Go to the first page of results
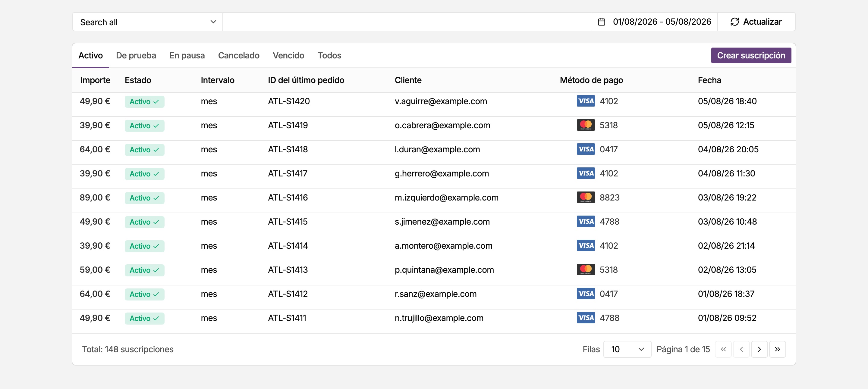The width and height of the screenshot is (868, 389). click(x=723, y=349)
